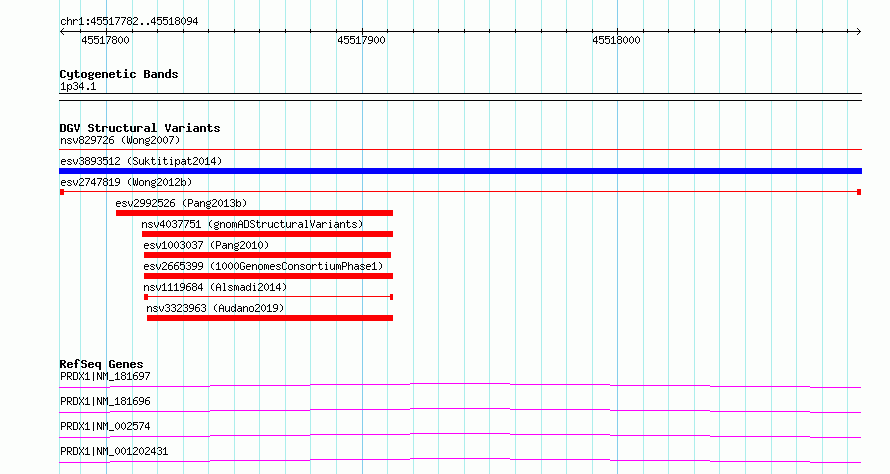Open variant nsv1119684 (Alsmadi2014) label

pos(215,287)
